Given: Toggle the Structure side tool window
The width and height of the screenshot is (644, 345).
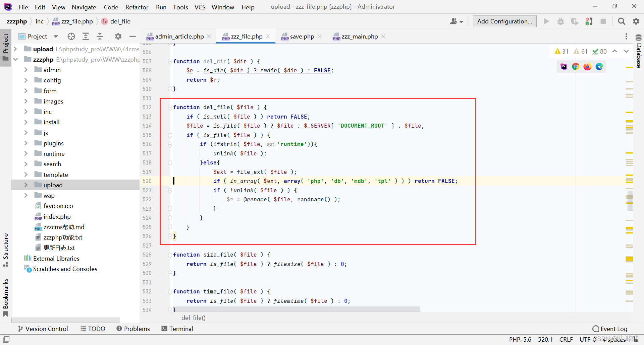Looking at the screenshot, I should (5, 250).
